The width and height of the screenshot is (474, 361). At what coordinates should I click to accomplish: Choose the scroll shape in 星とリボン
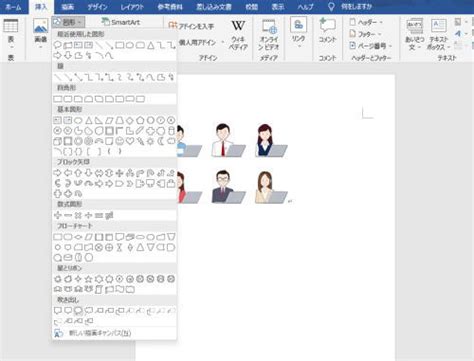click(x=99, y=289)
